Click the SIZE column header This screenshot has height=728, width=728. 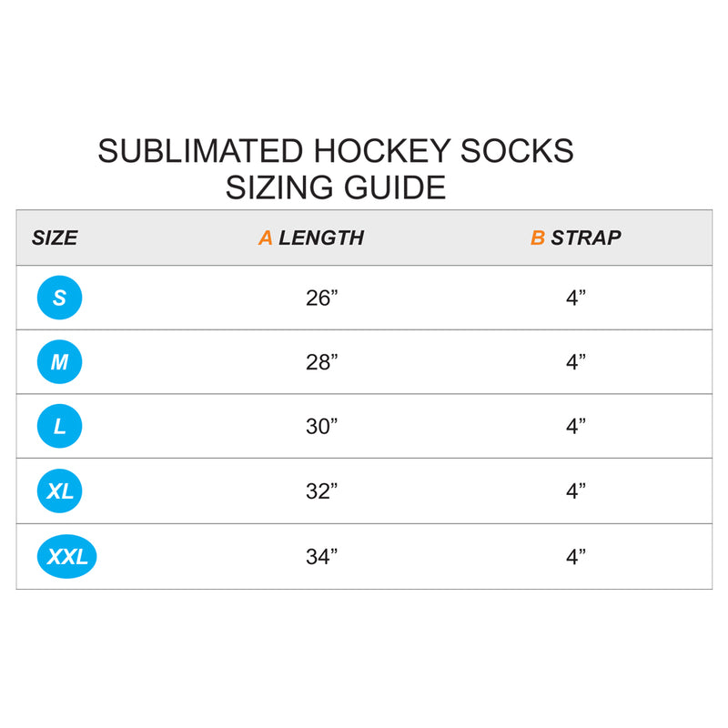(x=55, y=238)
